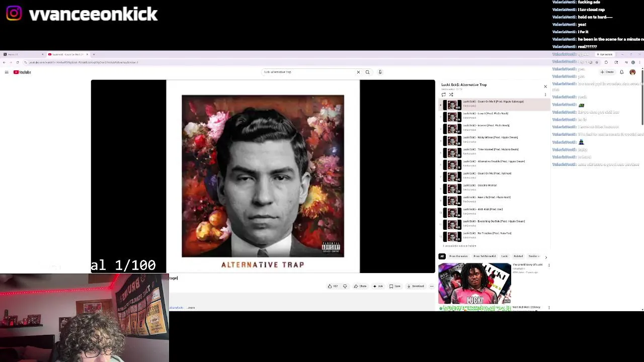
Task: Select the Lucki filter chip
Action: click(x=505, y=256)
